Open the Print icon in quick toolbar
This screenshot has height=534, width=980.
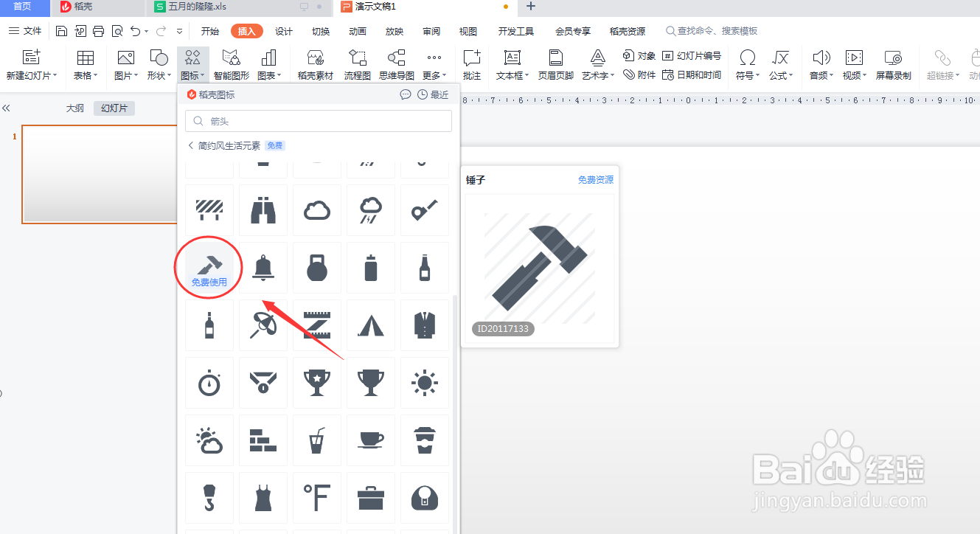(x=99, y=31)
